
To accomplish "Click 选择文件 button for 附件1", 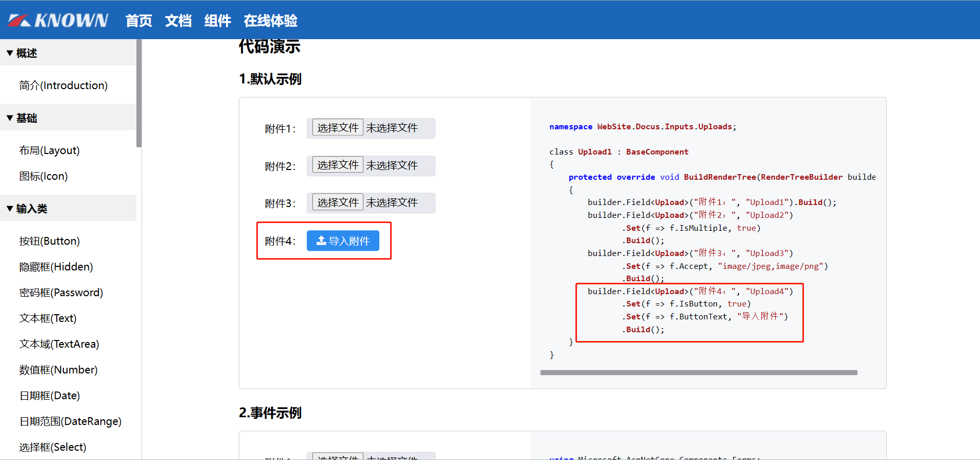I will [x=338, y=128].
